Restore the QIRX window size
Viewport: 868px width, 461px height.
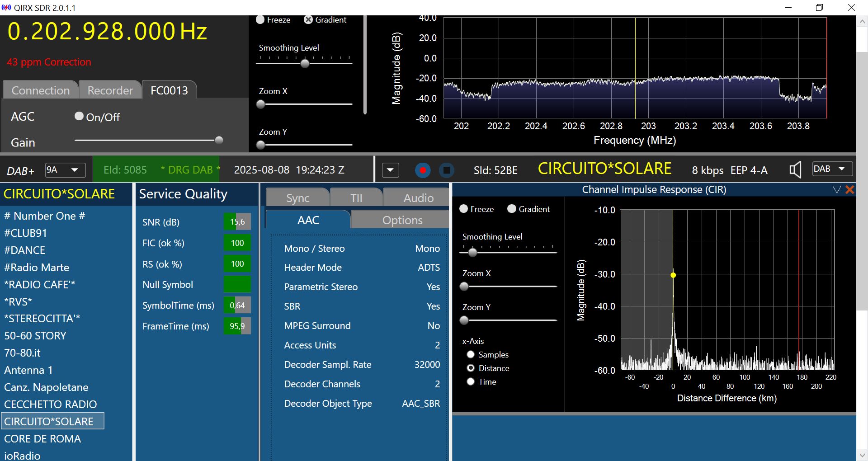819,8
